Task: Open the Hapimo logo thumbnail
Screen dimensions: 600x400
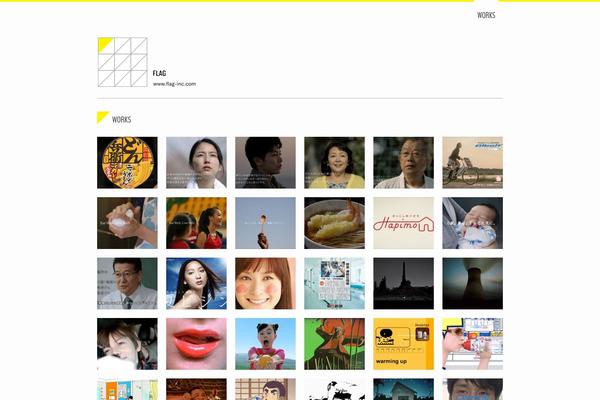Action: click(x=404, y=223)
